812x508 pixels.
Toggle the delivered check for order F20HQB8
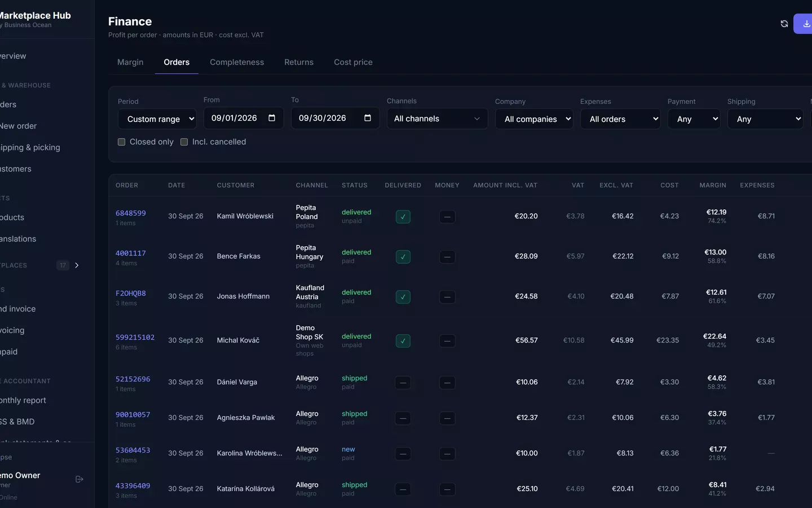pyautogui.click(x=403, y=297)
